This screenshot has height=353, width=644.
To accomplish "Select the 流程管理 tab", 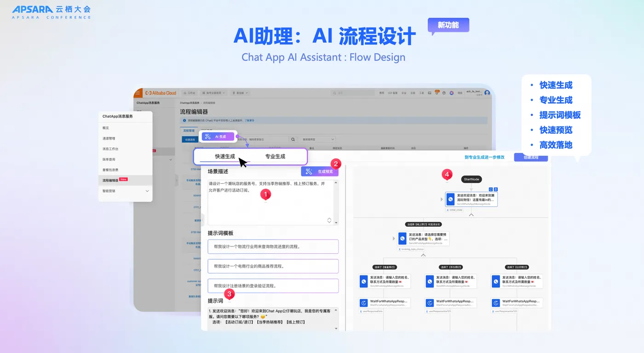I will (x=189, y=131).
